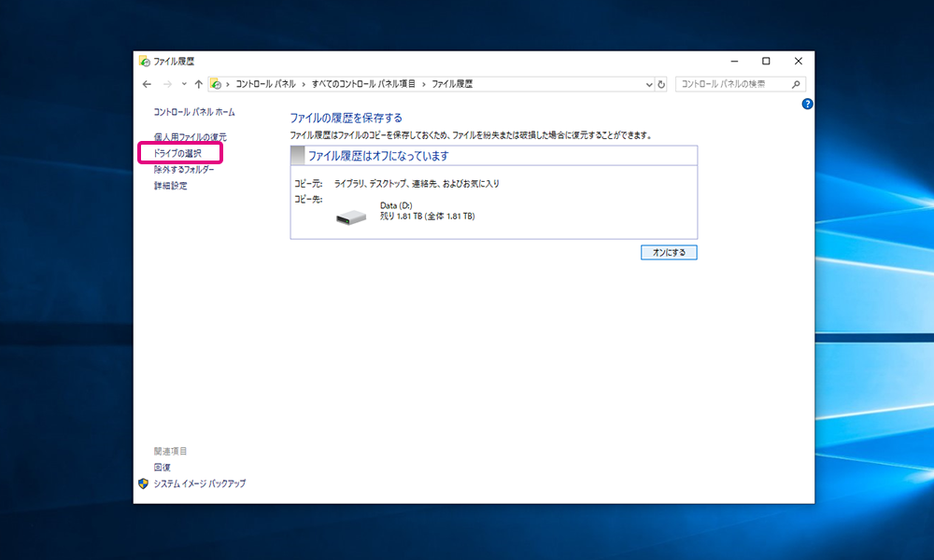Screen dimensions: 934x560
Task: Click the Data (D:) drive icon
Action: pos(352,217)
